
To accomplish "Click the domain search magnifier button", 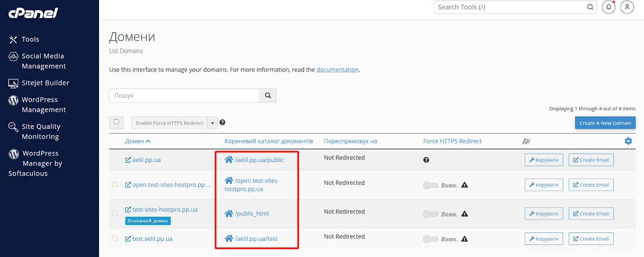I will click(268, 96).
